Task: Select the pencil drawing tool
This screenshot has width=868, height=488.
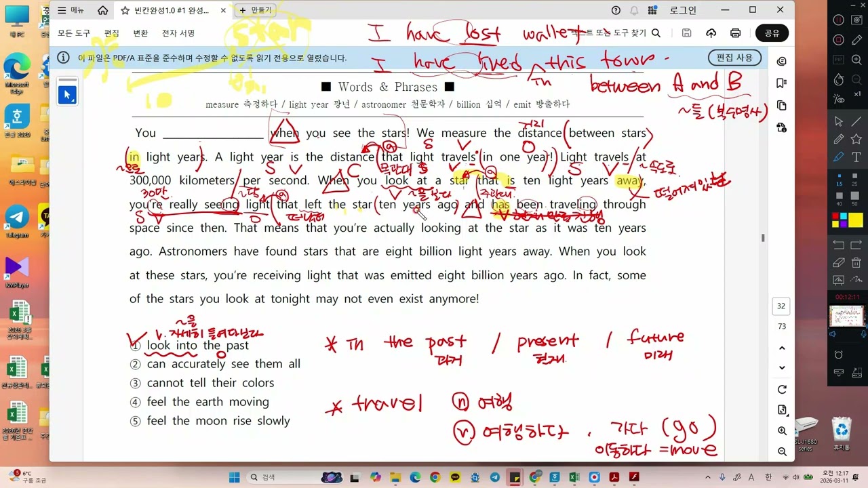Action: 839,139
